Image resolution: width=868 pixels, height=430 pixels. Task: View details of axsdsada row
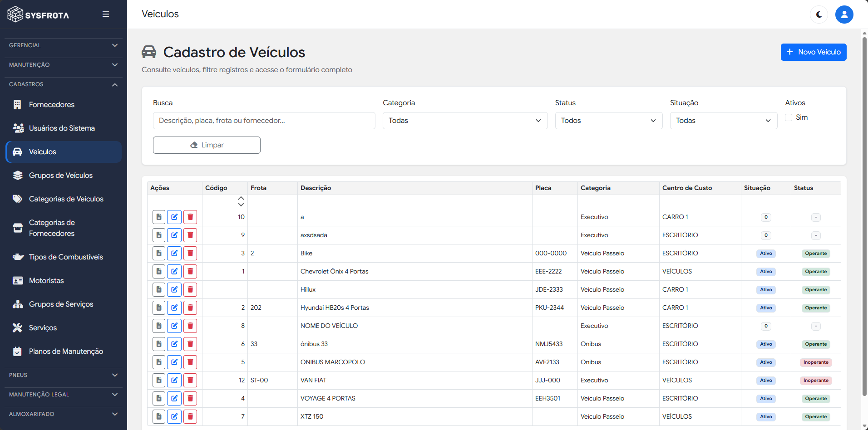point(159,235)
